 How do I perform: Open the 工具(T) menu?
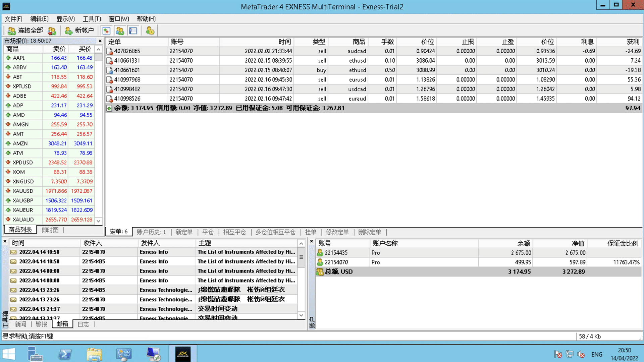pyautogui.click(x=92, y=19)
